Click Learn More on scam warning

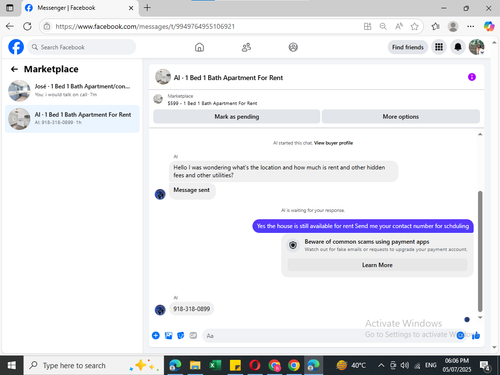377,265
